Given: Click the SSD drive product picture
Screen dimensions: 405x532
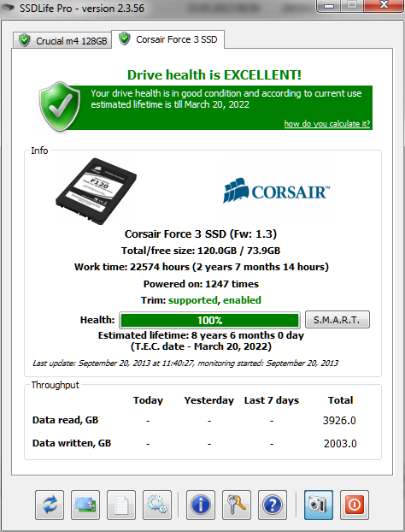Looking at the screenshot, I should tap(97, 191).
